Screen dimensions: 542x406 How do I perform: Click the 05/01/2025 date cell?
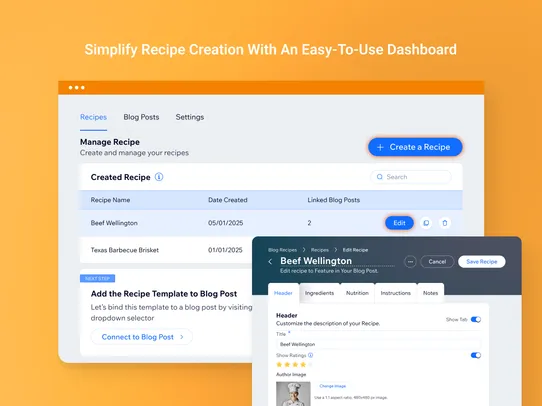point(225,223)
